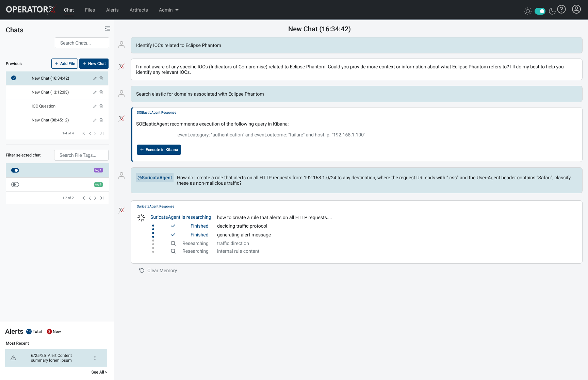Toggle light/dark theme switch
Viewport: 588px width, 380px height.
coord(540,11)
